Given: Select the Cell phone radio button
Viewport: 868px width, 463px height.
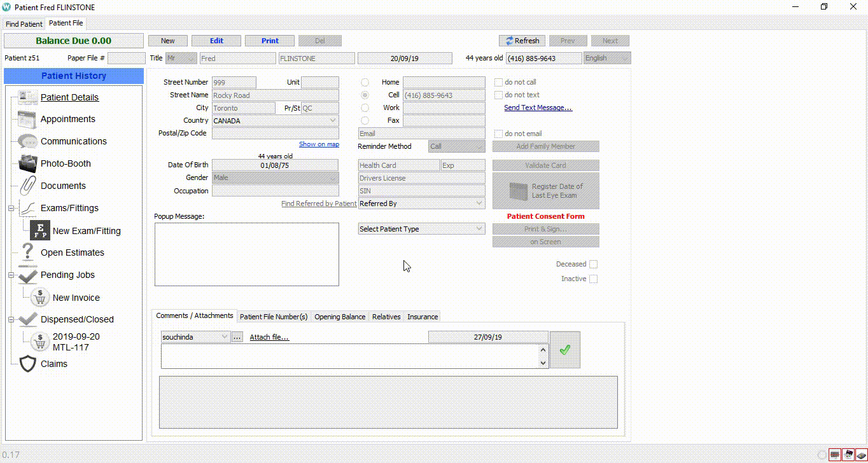Looking at the screenshot, I should 365,95.
